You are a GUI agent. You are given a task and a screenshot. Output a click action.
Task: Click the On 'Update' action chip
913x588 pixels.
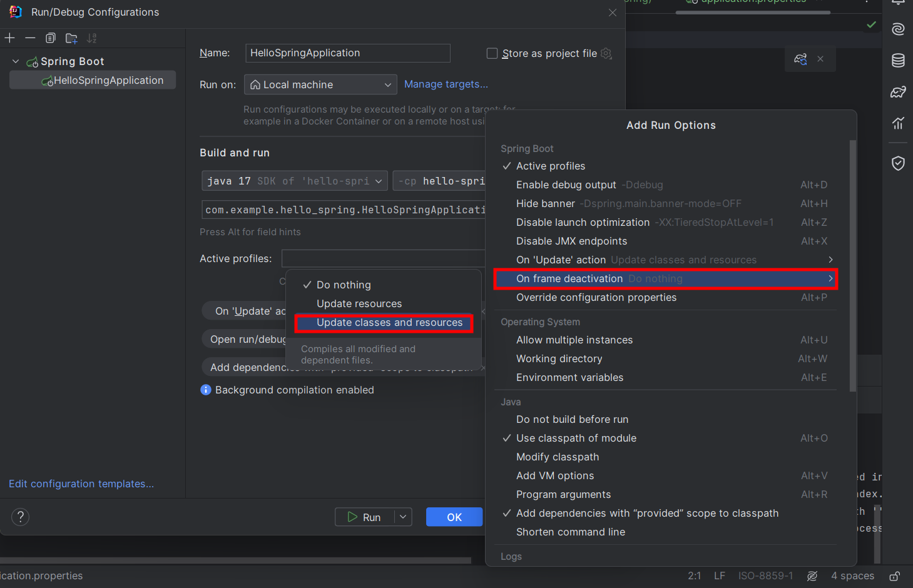click(x=245, y=311)
